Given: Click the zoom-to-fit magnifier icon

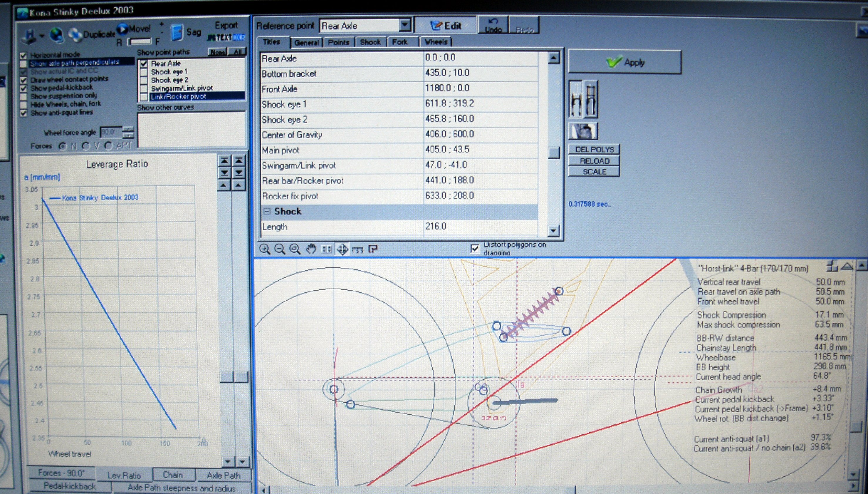Looking at the screenshot, I should coord(295,249).
